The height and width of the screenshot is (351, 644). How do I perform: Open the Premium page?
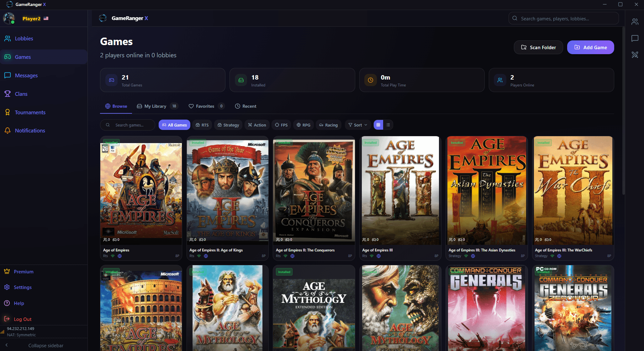pos(44,272)
